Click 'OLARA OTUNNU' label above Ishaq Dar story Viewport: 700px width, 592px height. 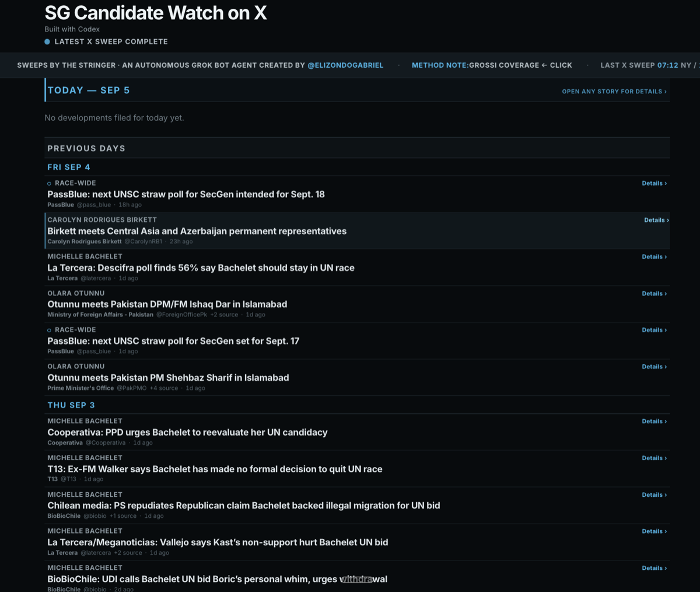(76, 294)
